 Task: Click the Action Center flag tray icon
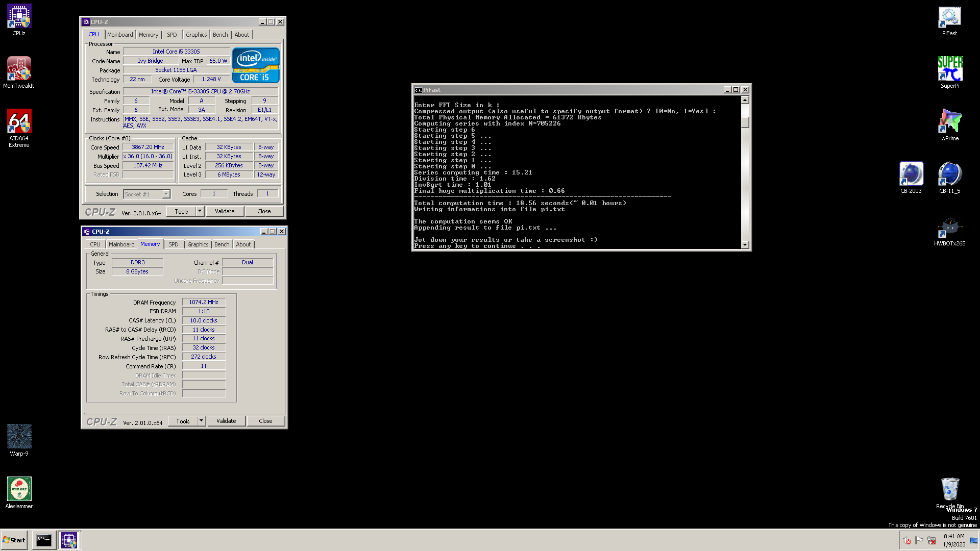(919, 540)
